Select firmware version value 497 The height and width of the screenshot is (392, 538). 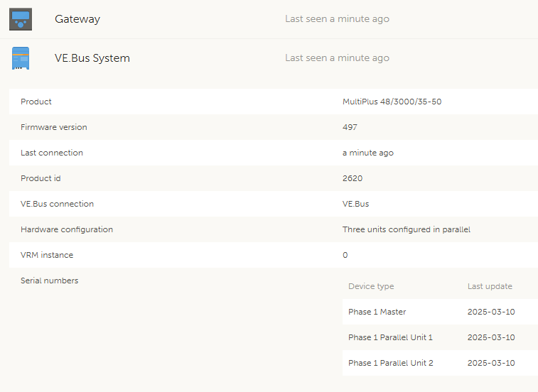pyautogui.click(x=350, y=127)
